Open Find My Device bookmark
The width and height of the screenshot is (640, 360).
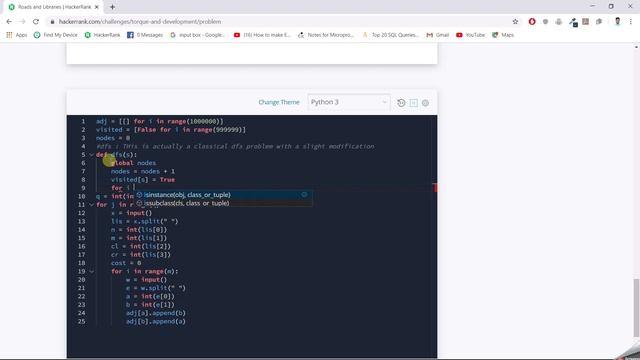(x=56, y=35)
